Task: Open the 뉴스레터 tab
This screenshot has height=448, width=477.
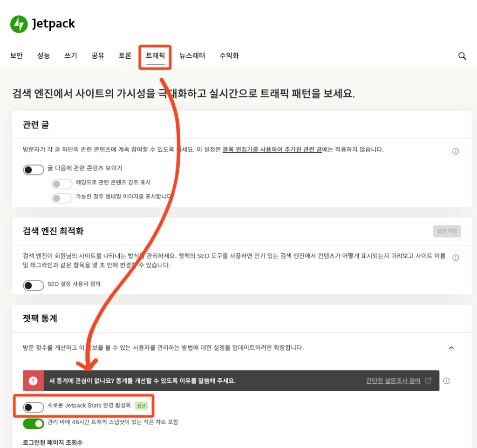Action: pos(192,55)
